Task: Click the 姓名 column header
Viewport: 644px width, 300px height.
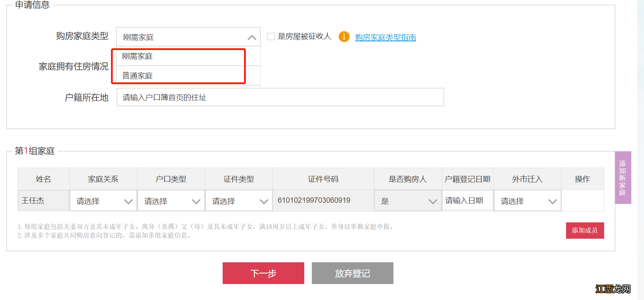Action: coord(44,179)
